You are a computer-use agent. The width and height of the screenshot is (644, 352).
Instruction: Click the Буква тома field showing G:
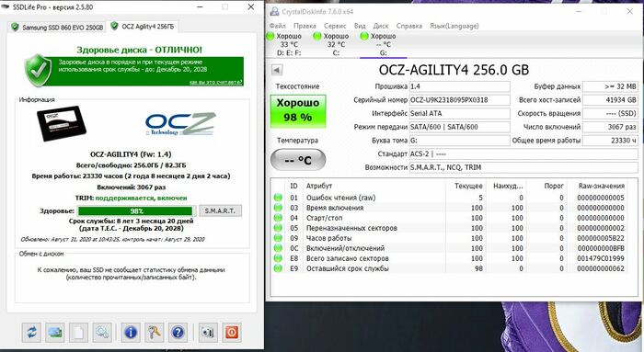point(460,141)
